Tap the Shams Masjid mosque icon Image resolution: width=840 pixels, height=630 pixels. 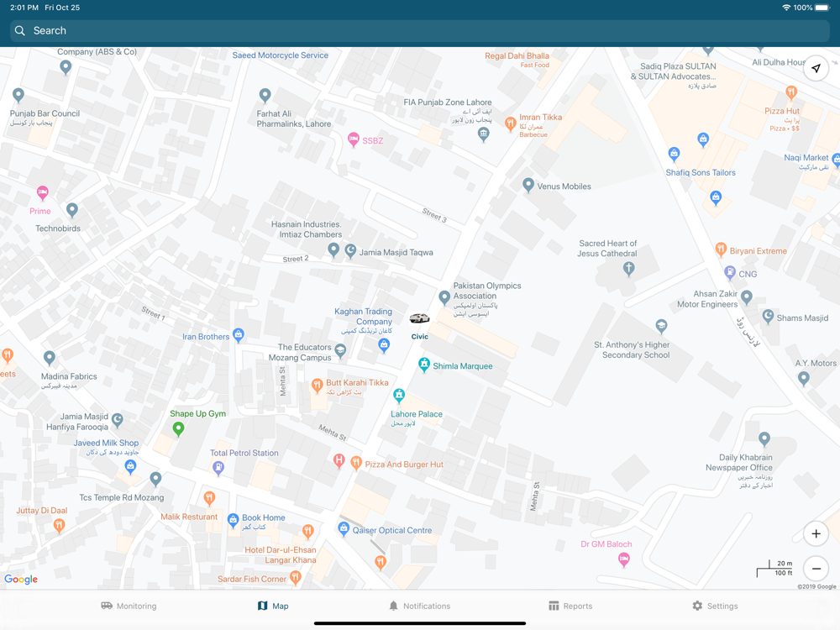(768, 317)
